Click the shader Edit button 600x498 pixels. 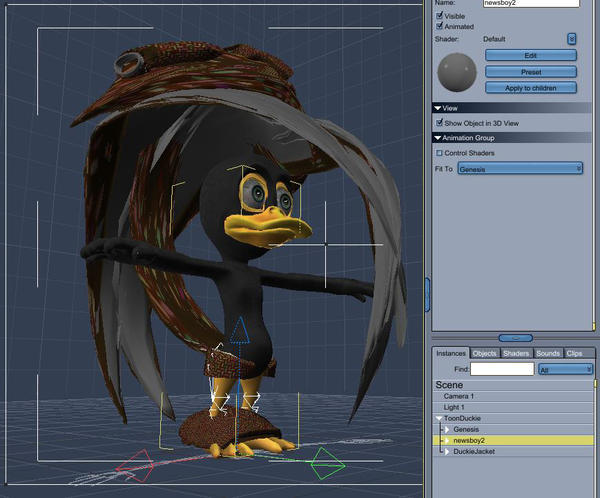tap(531, 56)
